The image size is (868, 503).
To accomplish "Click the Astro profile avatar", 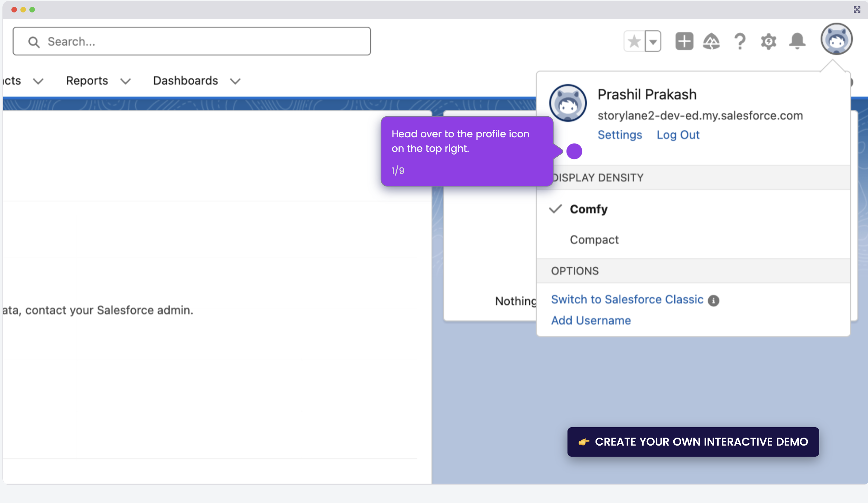I will click(837, 39).
